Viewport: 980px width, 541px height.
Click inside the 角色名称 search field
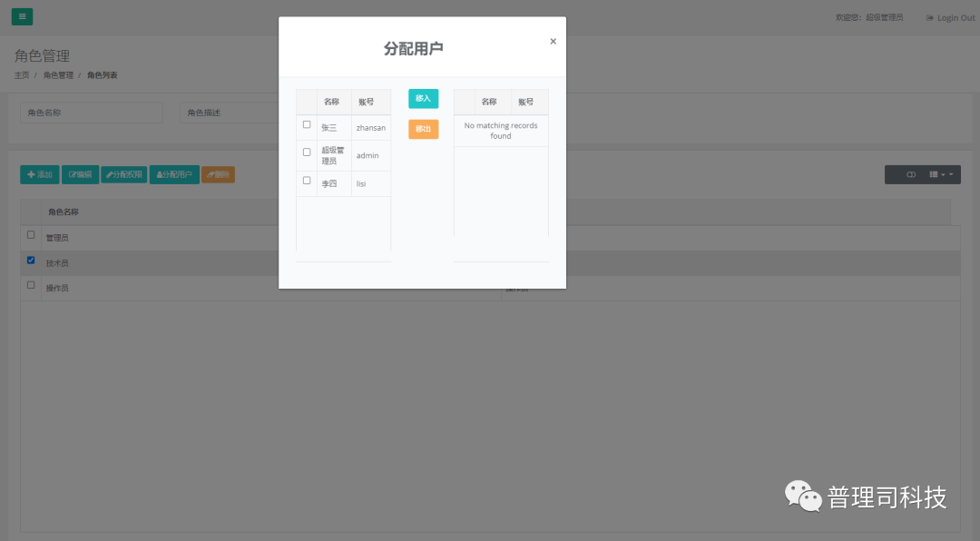(91, 111)
